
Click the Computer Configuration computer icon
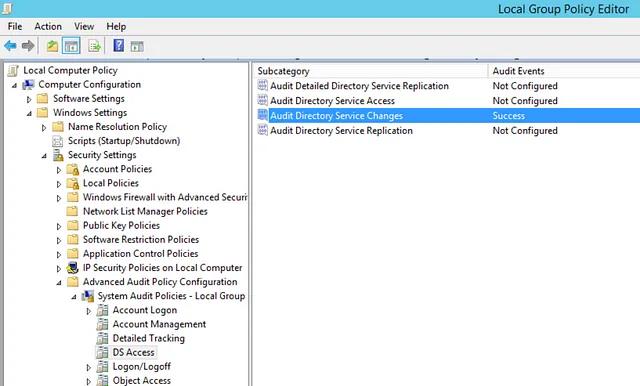pyautogui.click(x=28, y=84)
